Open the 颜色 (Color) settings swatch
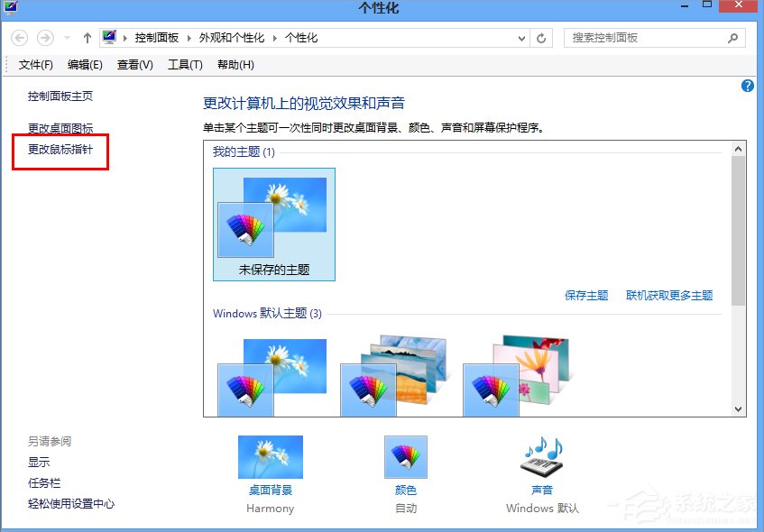Screen dimensions: 764x532 point(405,457)
